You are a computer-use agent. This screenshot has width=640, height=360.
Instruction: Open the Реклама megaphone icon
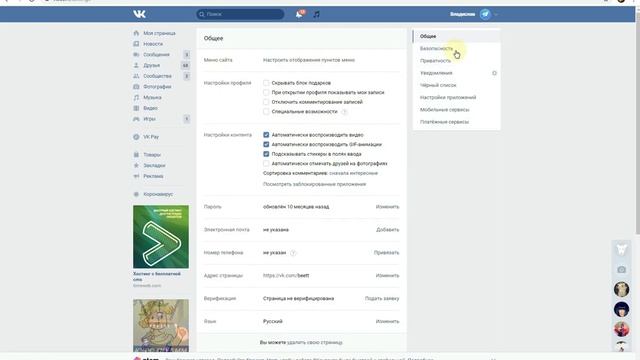point(136,176)
